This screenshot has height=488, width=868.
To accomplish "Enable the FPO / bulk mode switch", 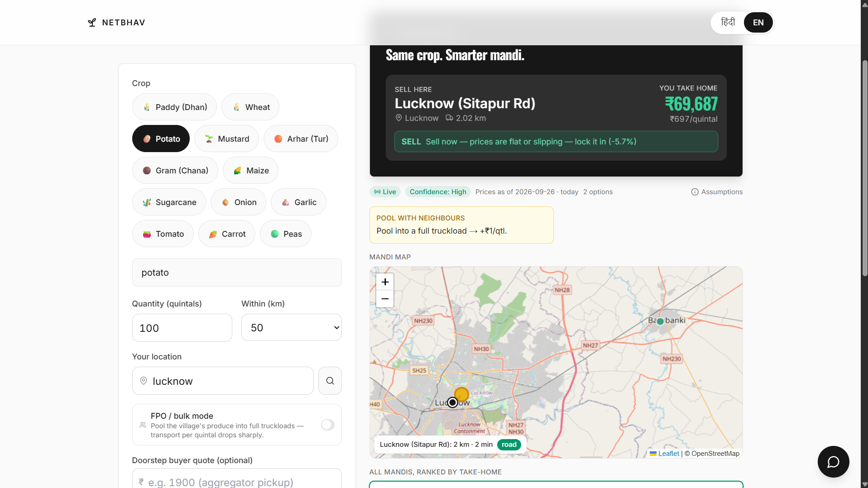I will tap(328, 425).
